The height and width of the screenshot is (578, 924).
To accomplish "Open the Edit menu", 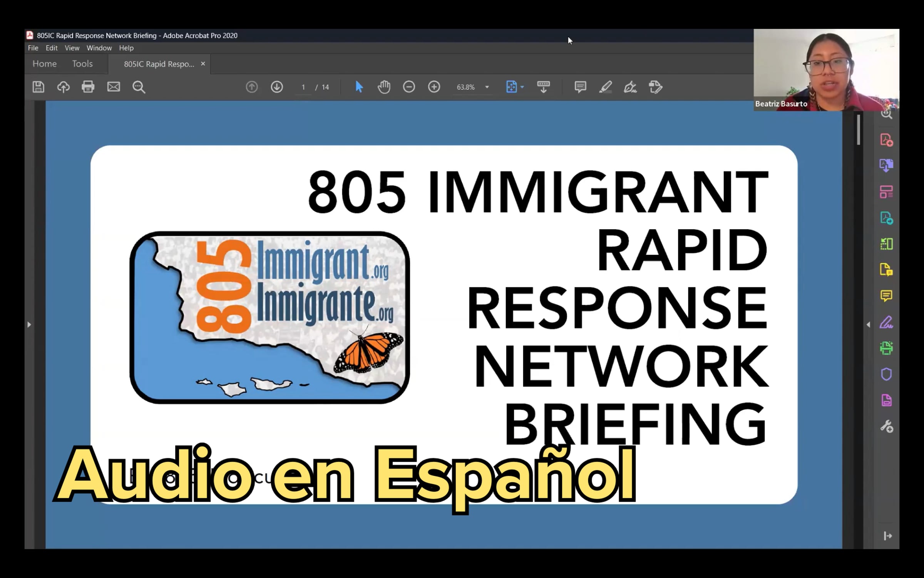I will (52, 48).
